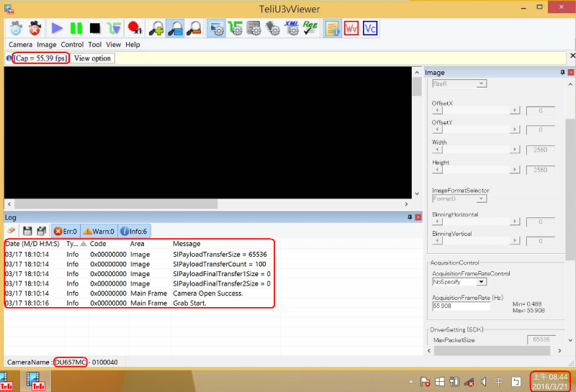576x392 pixels.
Task: Click the black Stop square icon
Action: pos(95,29)
